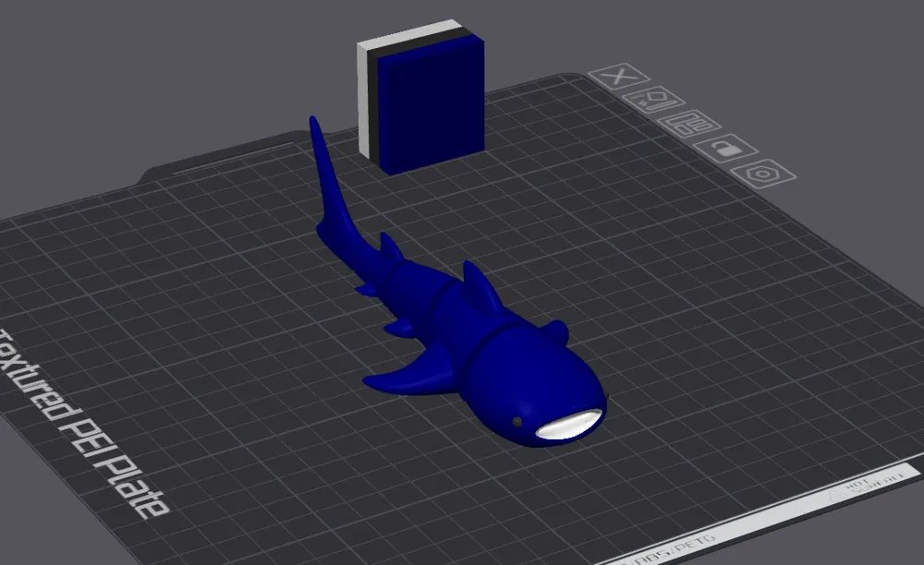
Task: Click the arrange objects on plate icon
Action: click(689, 124)
